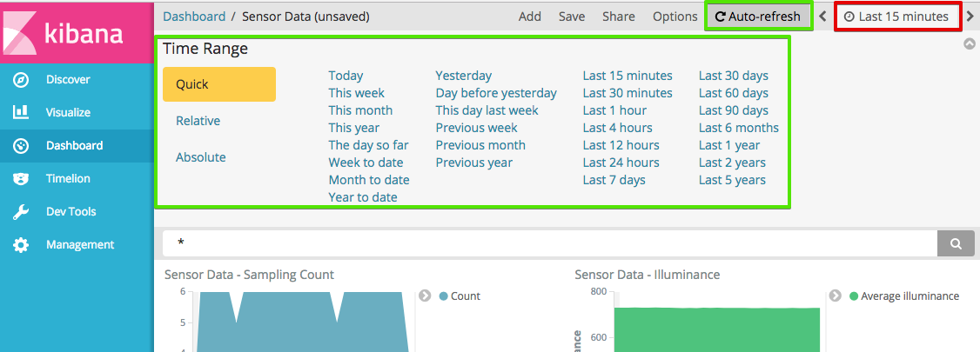Select This day last week
This screenshot has height=352, width=980.
point(487,110)
